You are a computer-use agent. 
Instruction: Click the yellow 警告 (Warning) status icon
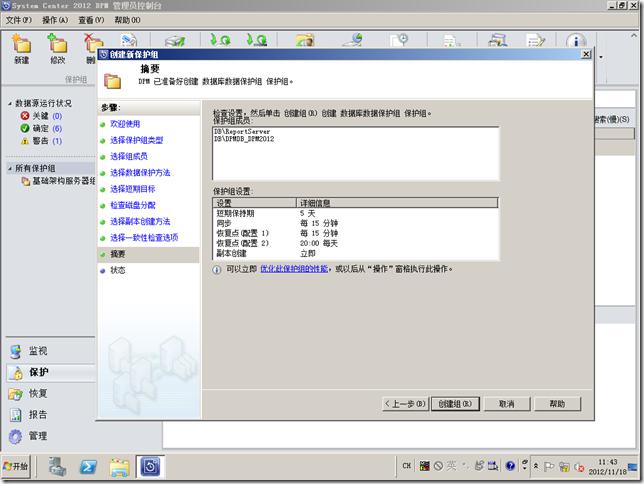25,141
